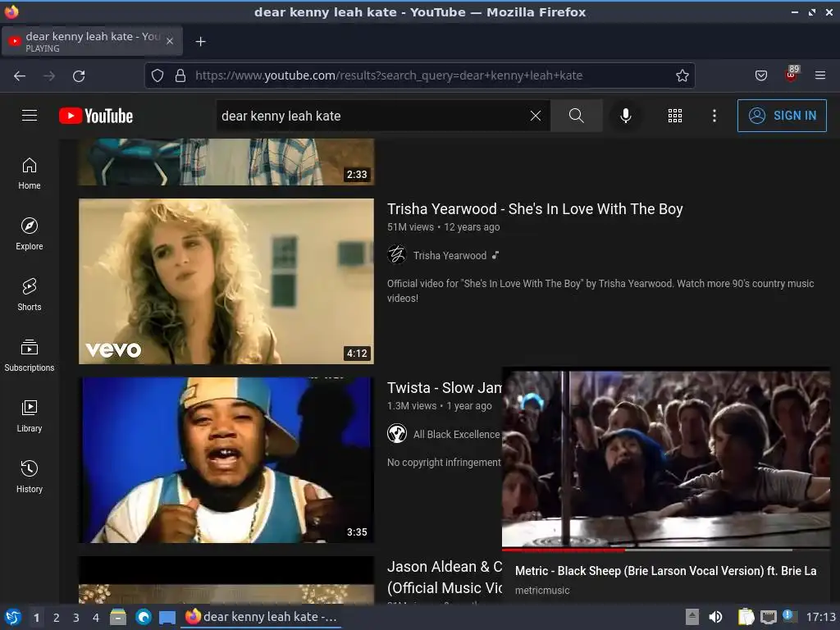Open Trisha Yearwood channel avatar
Viewport: 840px width, 630px height.
pos(397,254)
